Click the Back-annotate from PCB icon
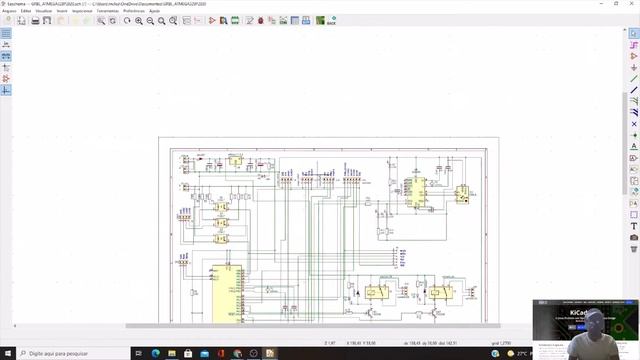The image size is (640, 360). pyautogui.click(x=332, y=20)
